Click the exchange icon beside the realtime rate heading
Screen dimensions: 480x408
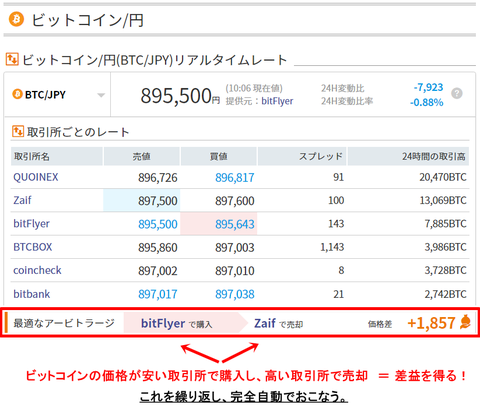tap(12, 59)
